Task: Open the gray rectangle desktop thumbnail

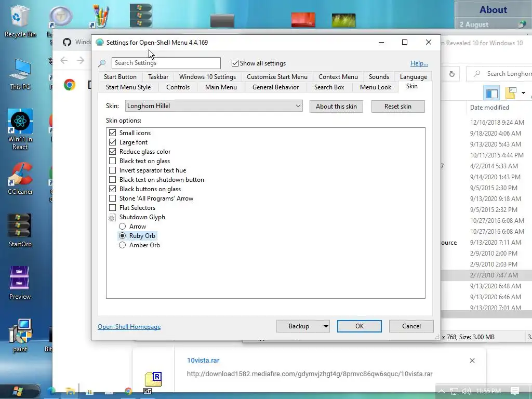Action: pos(222,21)
